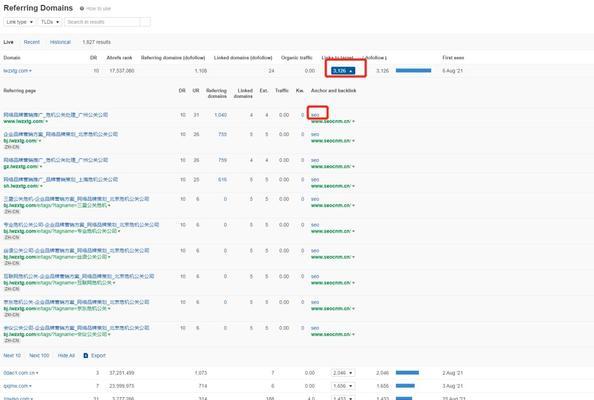
Task: Click the Next 100 link
Action: tap(39, 355)
